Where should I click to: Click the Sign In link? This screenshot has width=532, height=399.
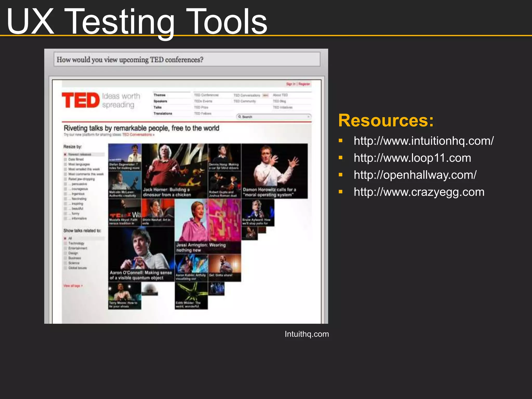click(291, 84)
